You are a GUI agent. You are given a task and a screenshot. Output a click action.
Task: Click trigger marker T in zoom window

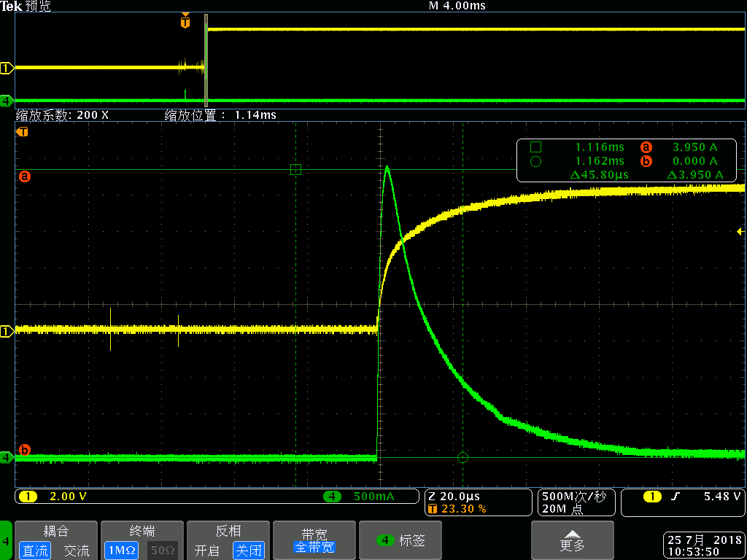tap(22, 132)
